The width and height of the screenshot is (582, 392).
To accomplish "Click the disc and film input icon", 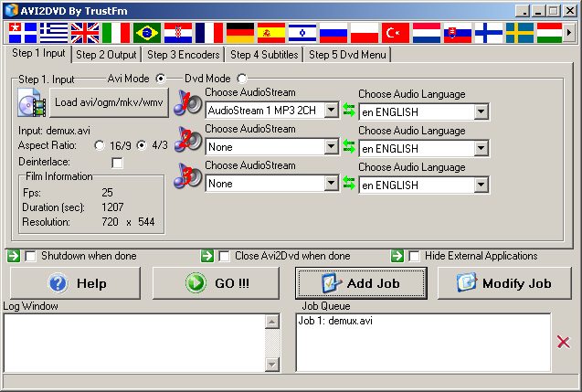I will pos(32,103).
